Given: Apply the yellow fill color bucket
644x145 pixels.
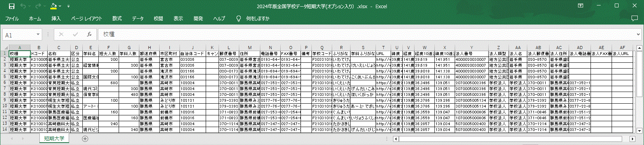Looking at the screenshot, I should [x=53, y=6].
